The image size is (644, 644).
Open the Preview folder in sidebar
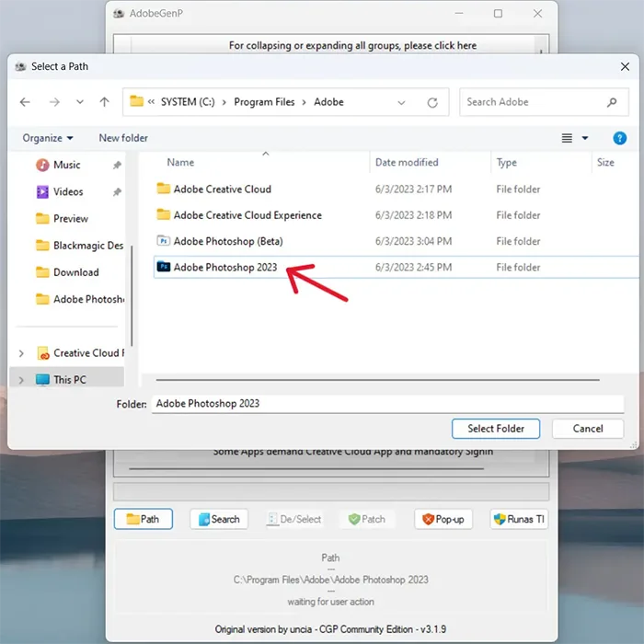pyautogui.click(x=70, y=219)
